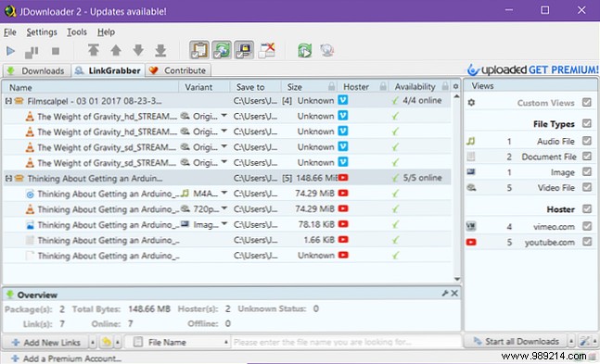The image size is (600, 364).
Task: Toggle File Types checkbox
Action: [587, 123]
